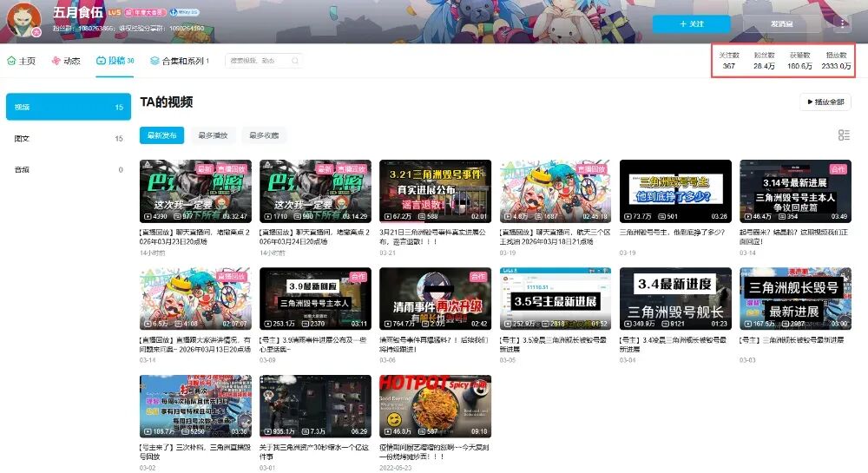Click the 关注 follow button
The height and width of the screenshot is (473, 868).
(x=692, y=23)
